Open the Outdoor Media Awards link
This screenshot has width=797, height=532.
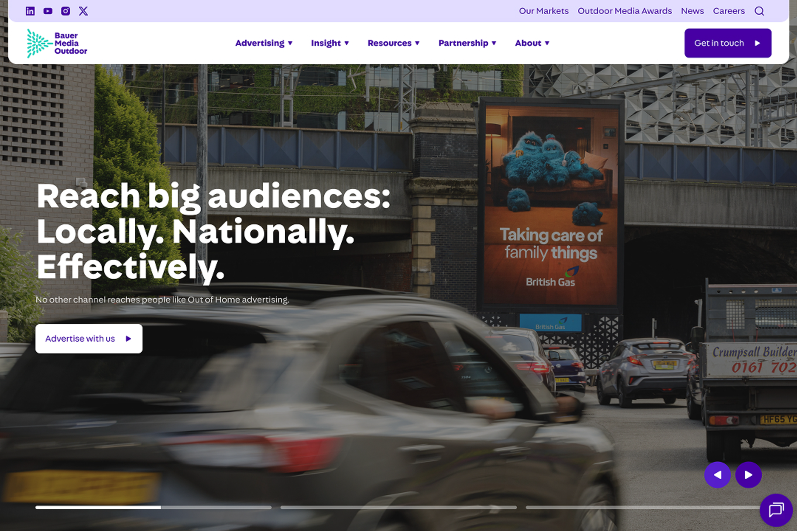625,11
